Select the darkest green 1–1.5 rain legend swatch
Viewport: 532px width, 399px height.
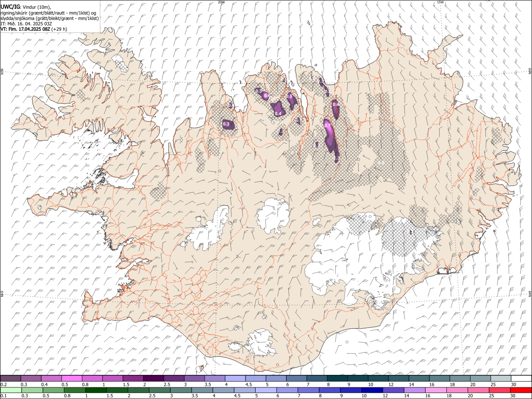pyautogui.click(x=96, y=390)
